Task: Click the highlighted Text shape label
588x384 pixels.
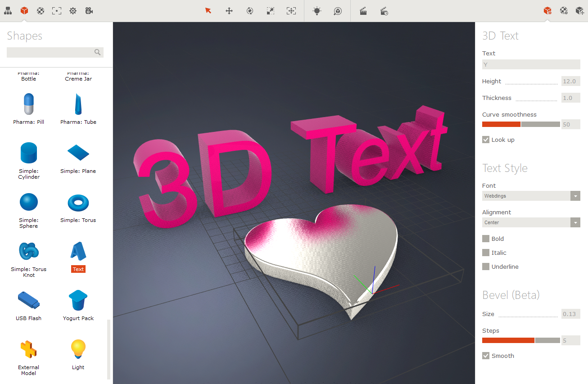Action: click(78, 269)
